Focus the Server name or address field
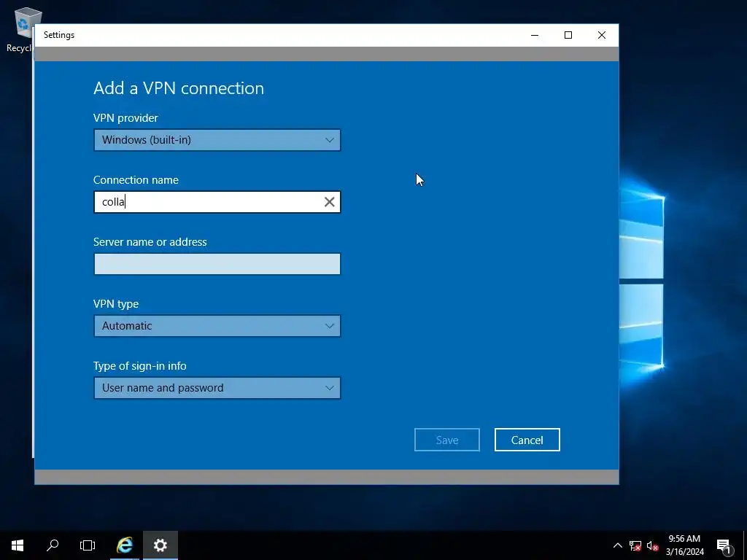The height and width of the screenshot is (560, 747). (217, 264)
